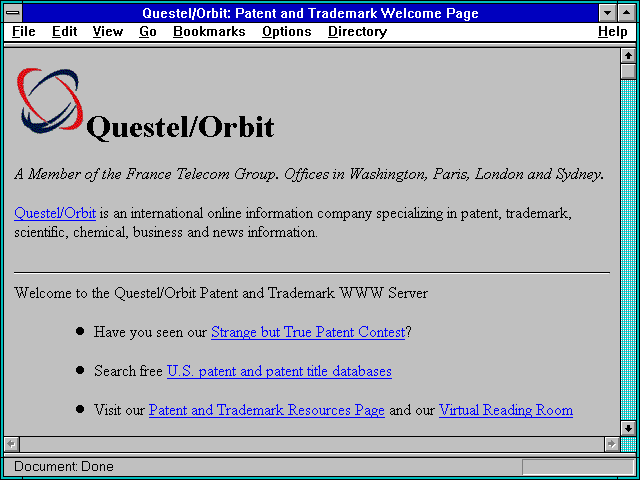The height and width of the screenshot is (480, 640).
Task: Open the Go menu
Action: 148,32
